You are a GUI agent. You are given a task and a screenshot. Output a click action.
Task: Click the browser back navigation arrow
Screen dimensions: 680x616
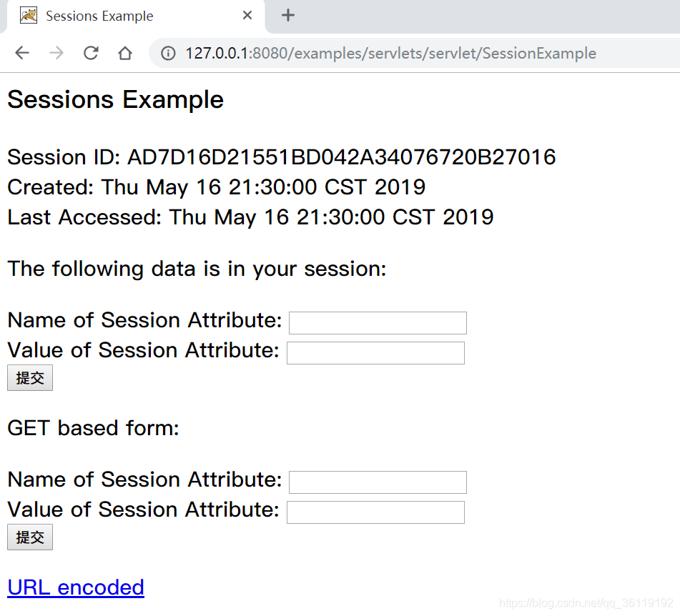point(22,53)
